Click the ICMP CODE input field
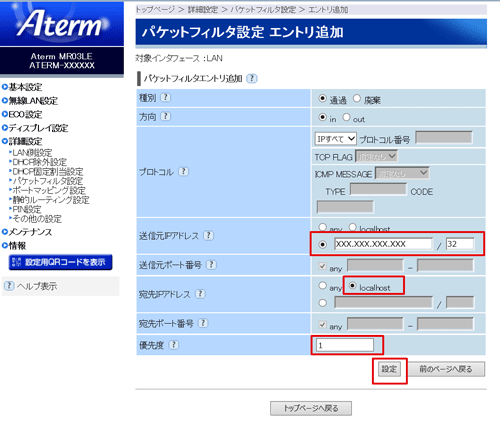The height and width of the screenshot is (432, 500). (345, 207)
